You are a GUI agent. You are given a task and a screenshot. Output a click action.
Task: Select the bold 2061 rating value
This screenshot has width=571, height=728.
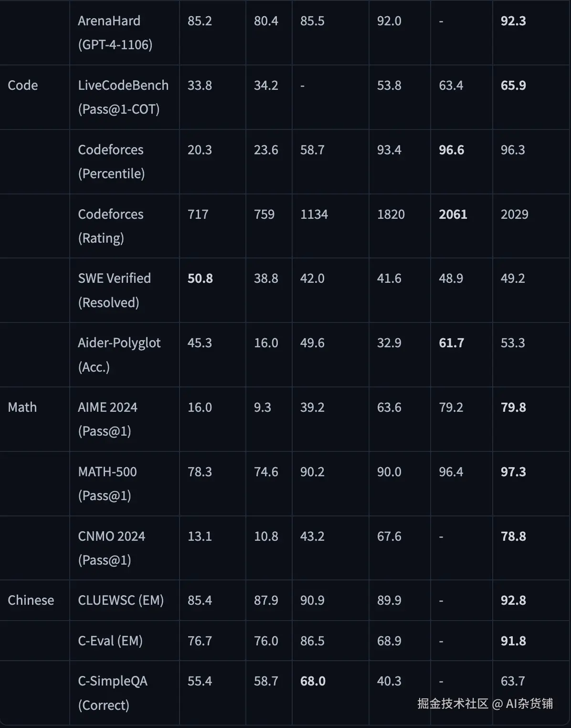tap(453, 214)
